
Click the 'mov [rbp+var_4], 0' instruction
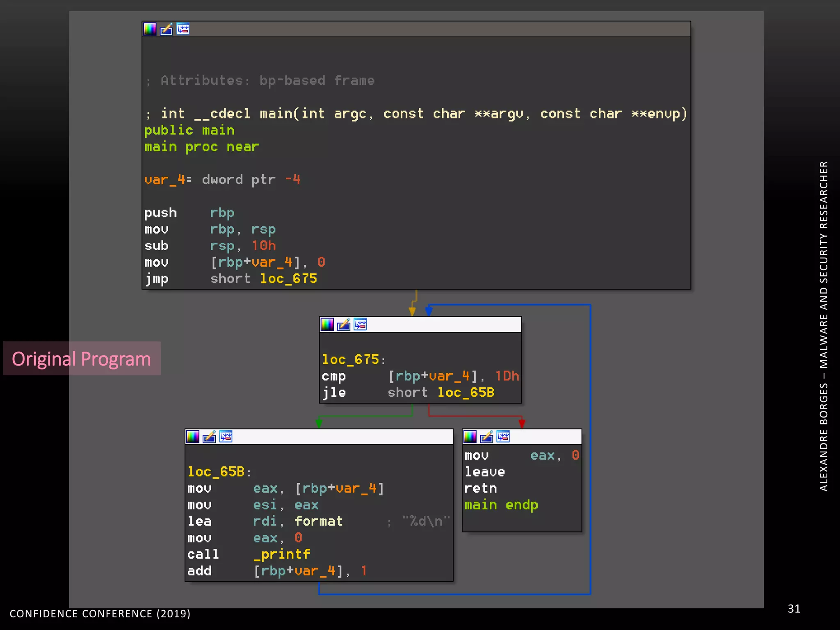(x=235, y=262)
